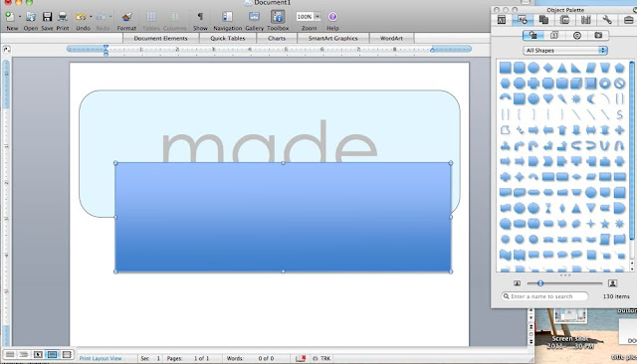Click the Help icon
Screen dimensions: 637x364
tap(332, 17)
